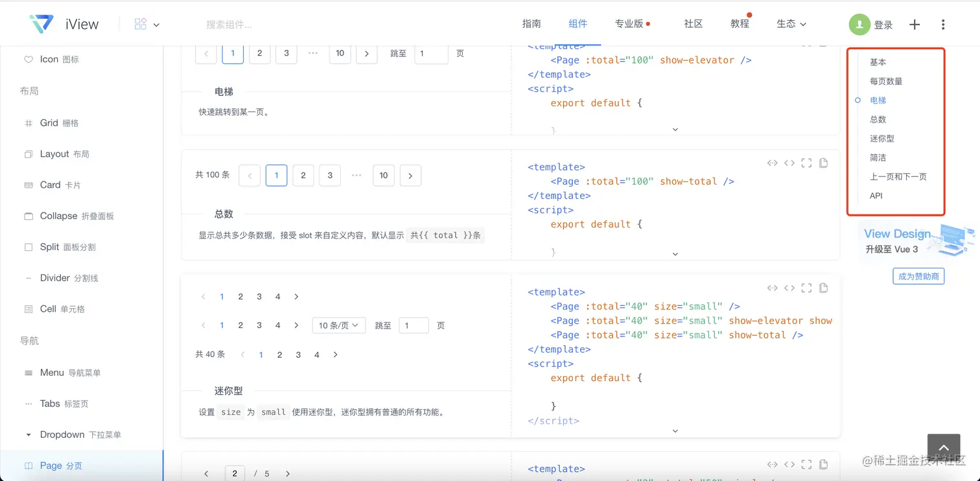Click the code brackets icon for the 迷你型 demo
The width and height of the screenshot is (980, 481).
click(789, 288)
